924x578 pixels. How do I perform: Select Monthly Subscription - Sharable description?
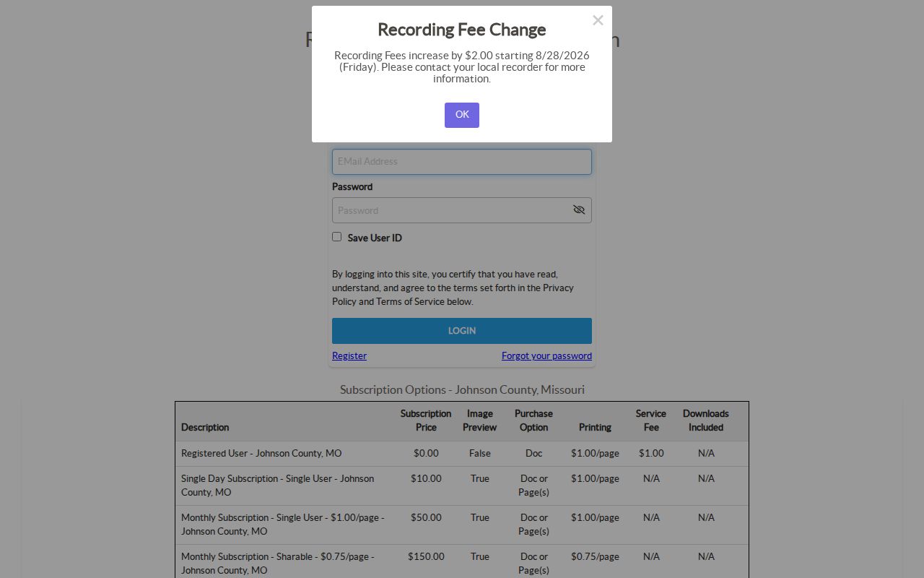278,564
